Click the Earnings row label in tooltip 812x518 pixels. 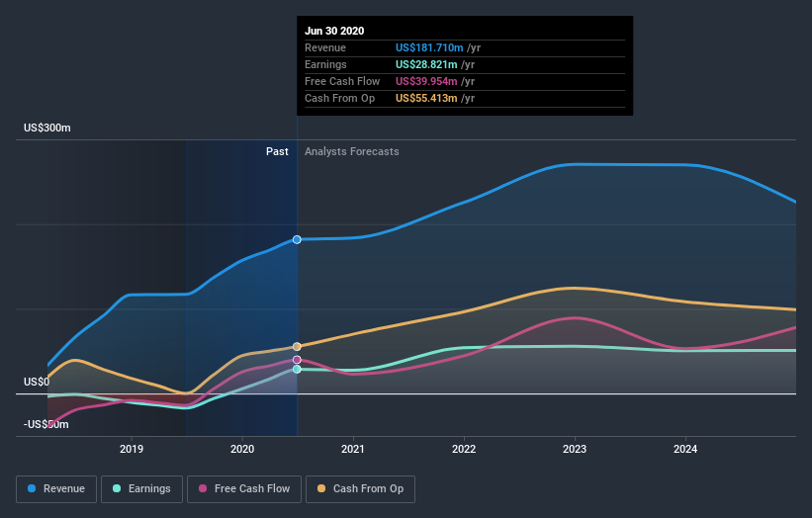[x=325, y=64]
